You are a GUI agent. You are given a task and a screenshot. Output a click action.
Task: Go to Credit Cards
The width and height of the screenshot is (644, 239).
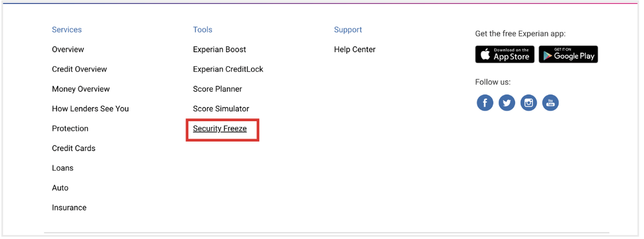73,149
